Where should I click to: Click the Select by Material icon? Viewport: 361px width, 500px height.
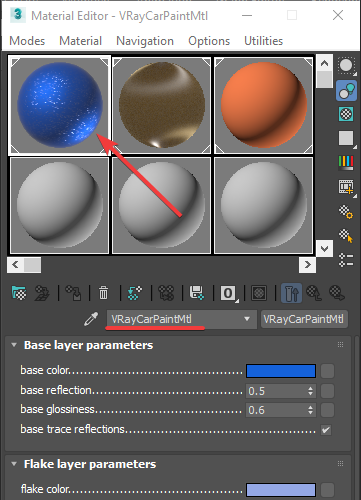pos(346,236)
